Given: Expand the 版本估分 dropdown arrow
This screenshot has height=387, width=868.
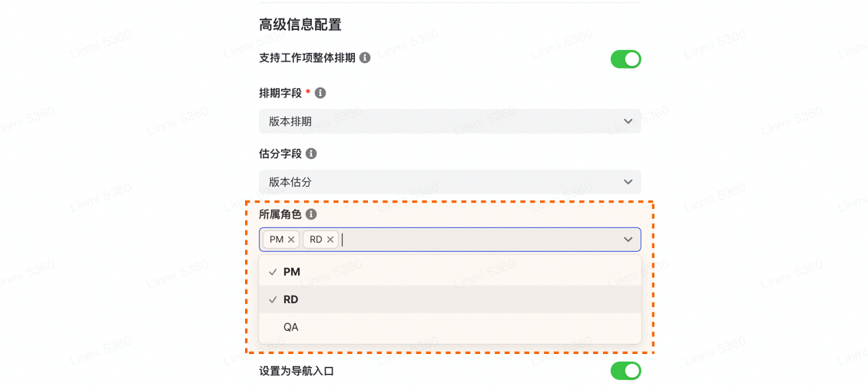Looking at the screenshot, I should coord(628,181).
